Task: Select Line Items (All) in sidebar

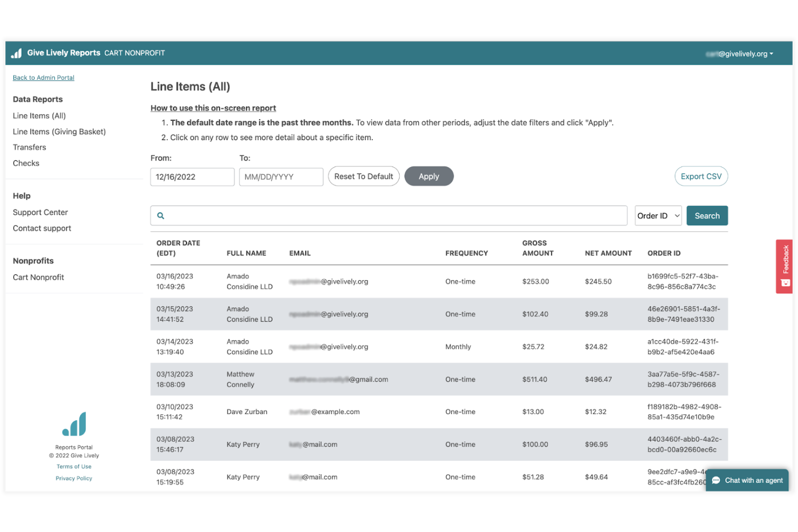Action: (39, 116)
